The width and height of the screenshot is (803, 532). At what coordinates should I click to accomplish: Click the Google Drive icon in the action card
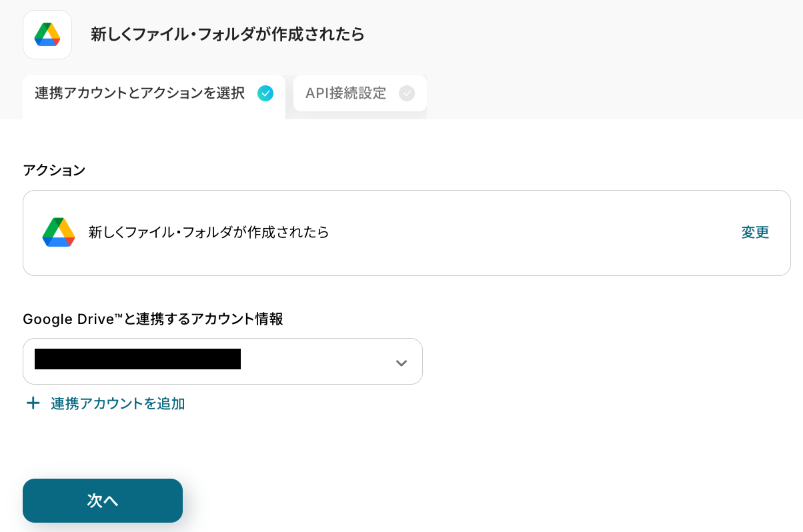click(59, 232)
